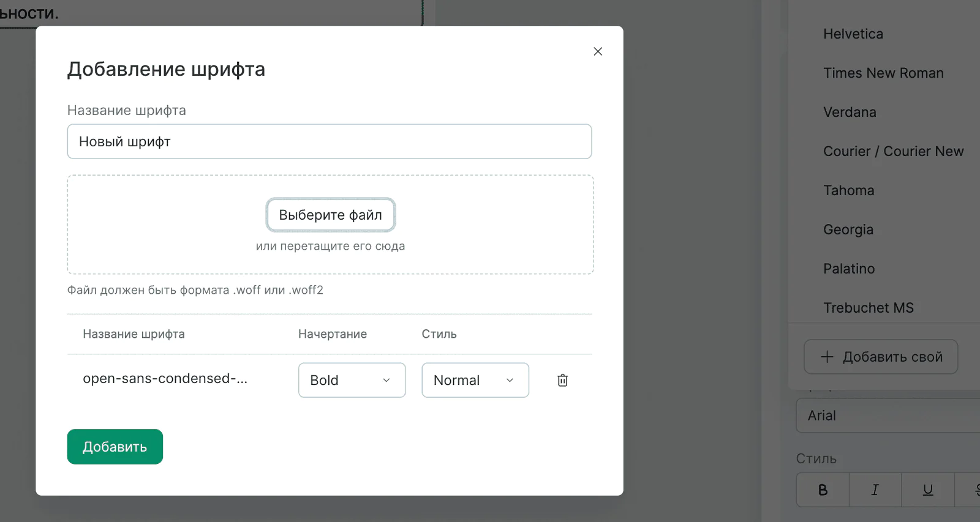Pick Courier / Courier New font
This screenshot has width=980, height=522.
pos(893,152)
